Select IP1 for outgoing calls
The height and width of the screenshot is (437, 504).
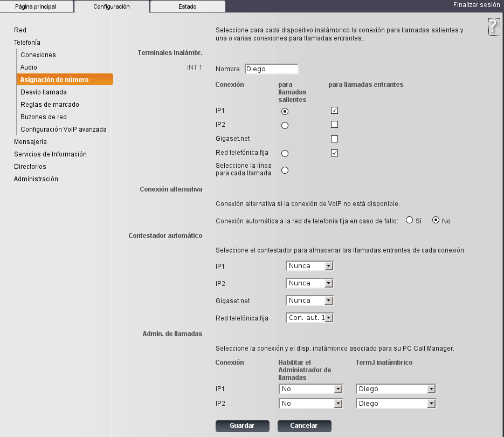point(285,112)
